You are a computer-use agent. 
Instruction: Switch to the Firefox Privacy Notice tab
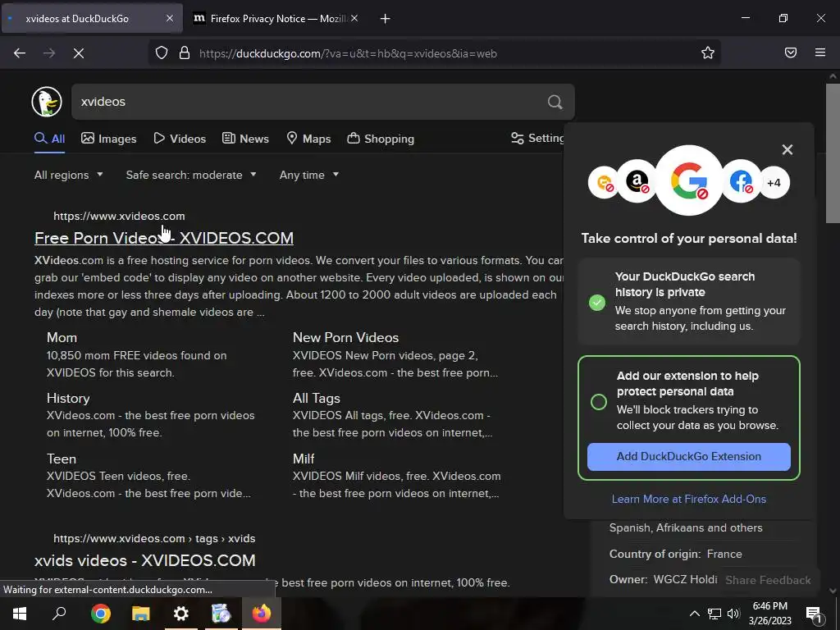(275, 19)
